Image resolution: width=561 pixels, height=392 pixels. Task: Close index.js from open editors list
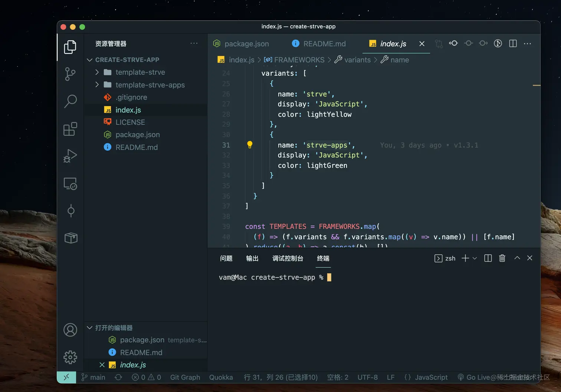102,365
